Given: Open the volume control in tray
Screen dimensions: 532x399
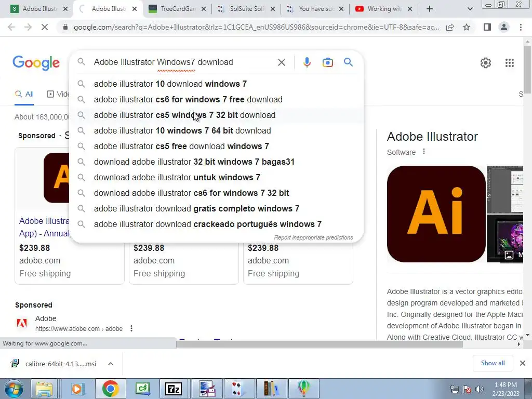Looking at the screenshot, I should [479, 389].
